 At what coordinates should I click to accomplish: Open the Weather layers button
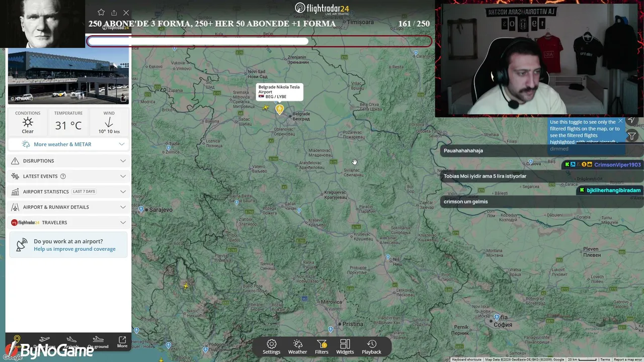(297, 347)
